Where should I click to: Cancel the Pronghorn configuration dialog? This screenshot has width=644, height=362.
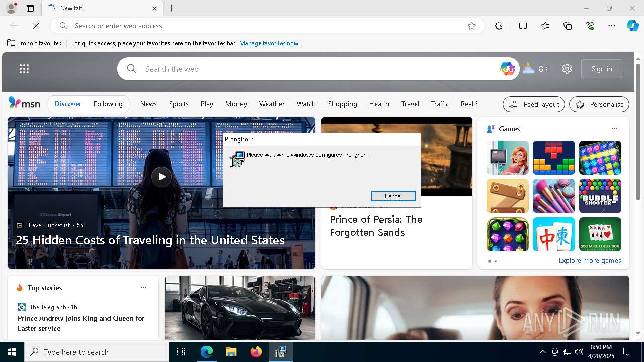[x=393, y=196]
